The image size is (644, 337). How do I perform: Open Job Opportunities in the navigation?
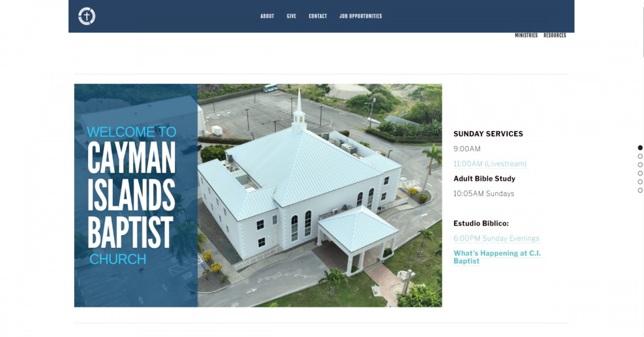pyautogui.click(x=361, y=16)
